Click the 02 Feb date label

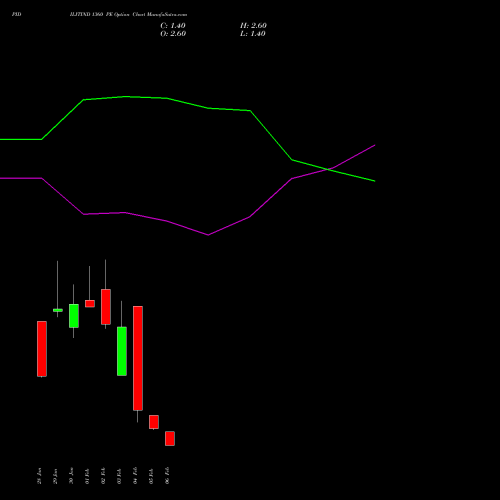[103, 476]
